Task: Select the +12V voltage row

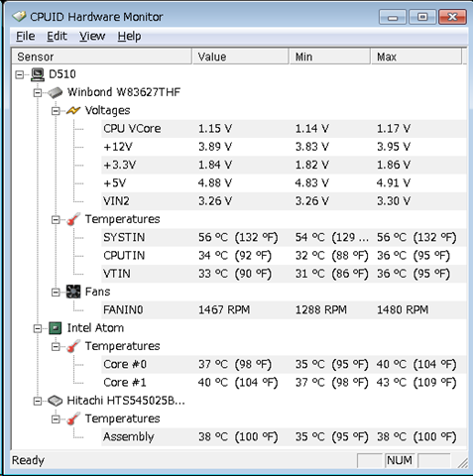Action: point(284,147)
